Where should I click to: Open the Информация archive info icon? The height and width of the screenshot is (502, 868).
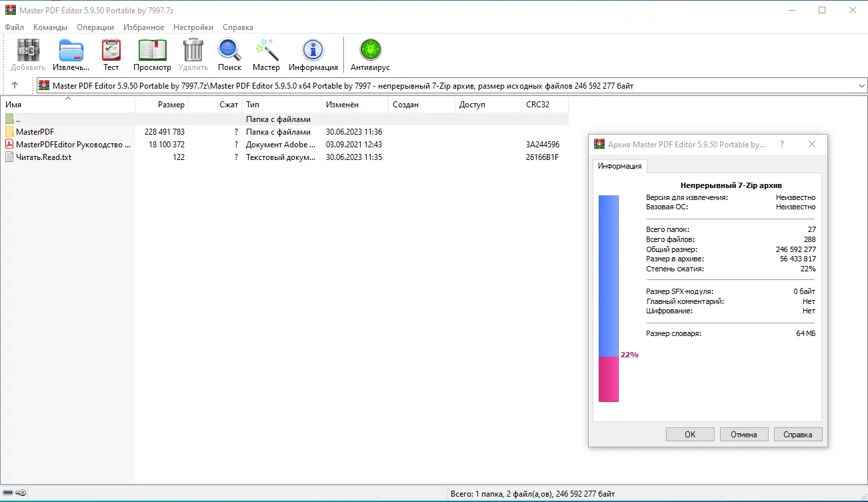[313, 53]
